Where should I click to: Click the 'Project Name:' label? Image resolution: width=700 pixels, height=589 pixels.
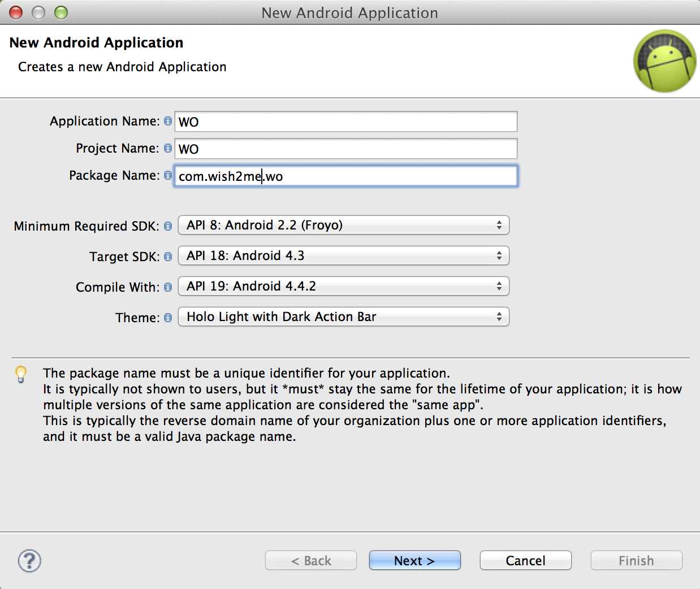click(x=118, y=148)
